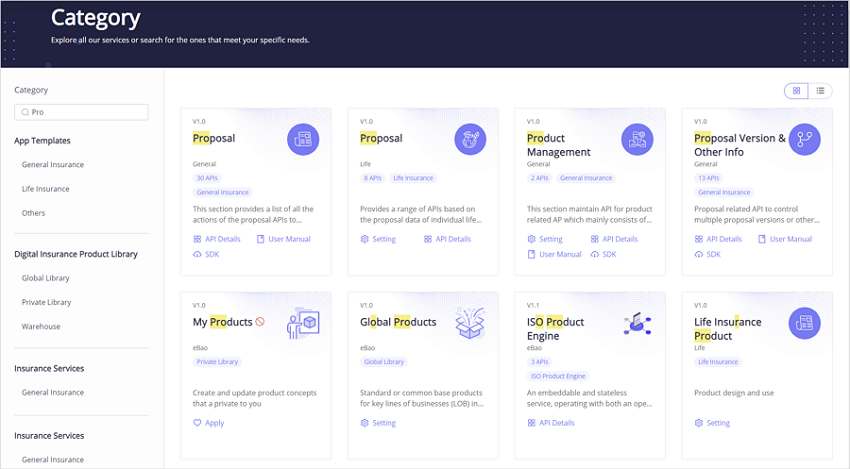
Task: Click the Global Products box illustration
Action: [470, 323]
